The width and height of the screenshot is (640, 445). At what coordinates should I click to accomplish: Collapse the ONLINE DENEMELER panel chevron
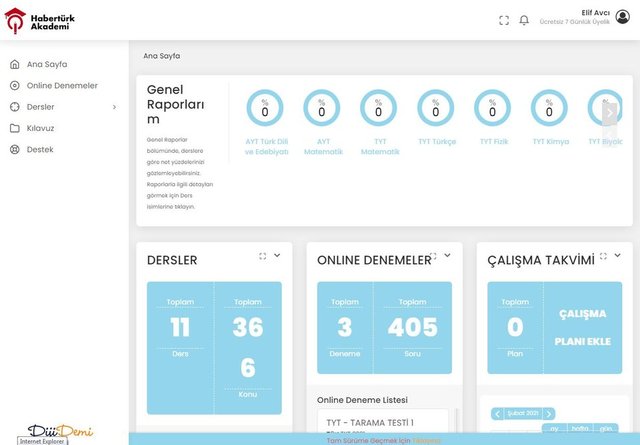[447, 256]
